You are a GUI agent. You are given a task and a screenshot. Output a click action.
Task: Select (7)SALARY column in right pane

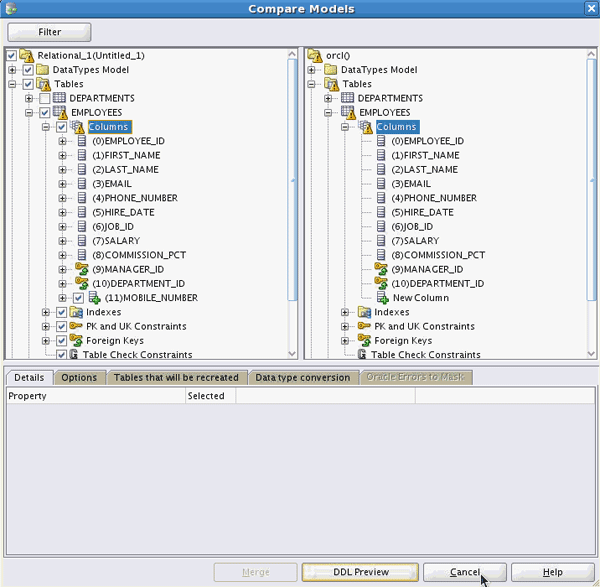pos(415,241)
